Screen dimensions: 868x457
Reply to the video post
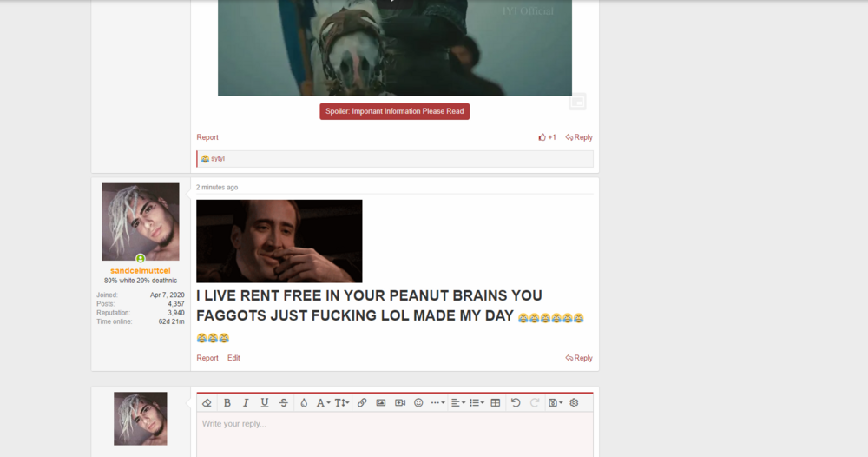point(579,137)
